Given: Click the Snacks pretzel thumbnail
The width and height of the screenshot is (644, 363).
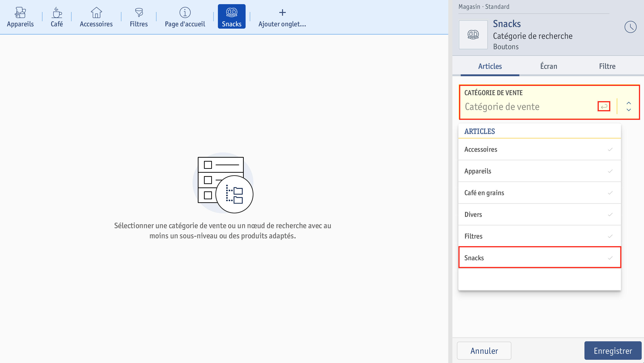Looking at the screenshot, I should coord(473,35).
